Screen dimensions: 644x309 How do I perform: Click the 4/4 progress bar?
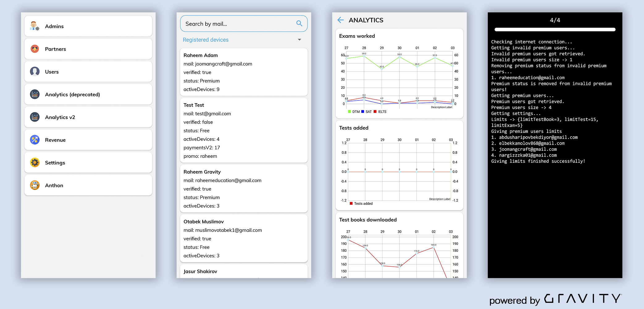coord(555,29)
